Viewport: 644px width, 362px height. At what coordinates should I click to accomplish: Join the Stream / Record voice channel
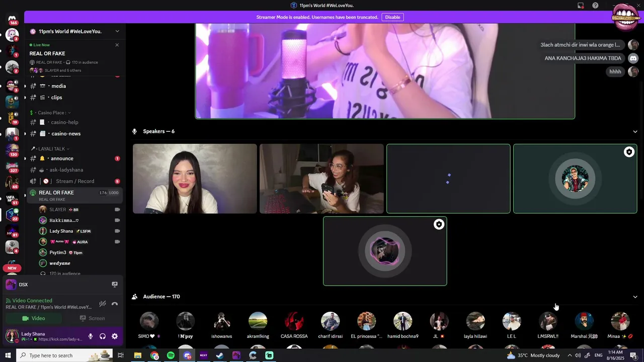click(74, 181)
